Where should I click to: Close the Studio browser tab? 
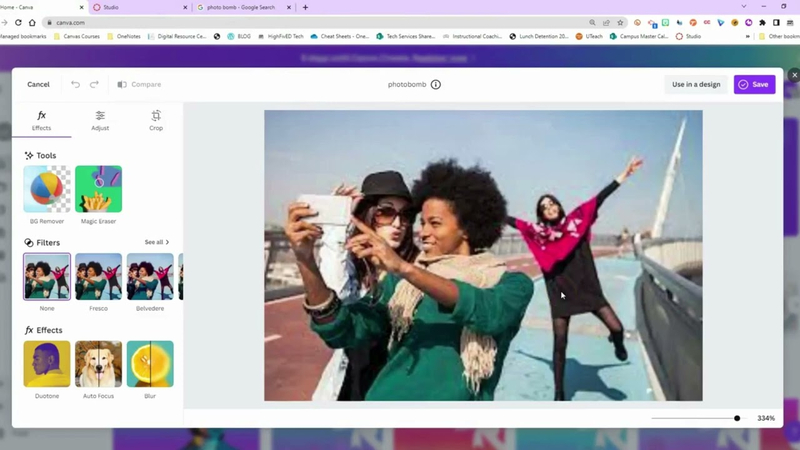click(x=185, y=7)
